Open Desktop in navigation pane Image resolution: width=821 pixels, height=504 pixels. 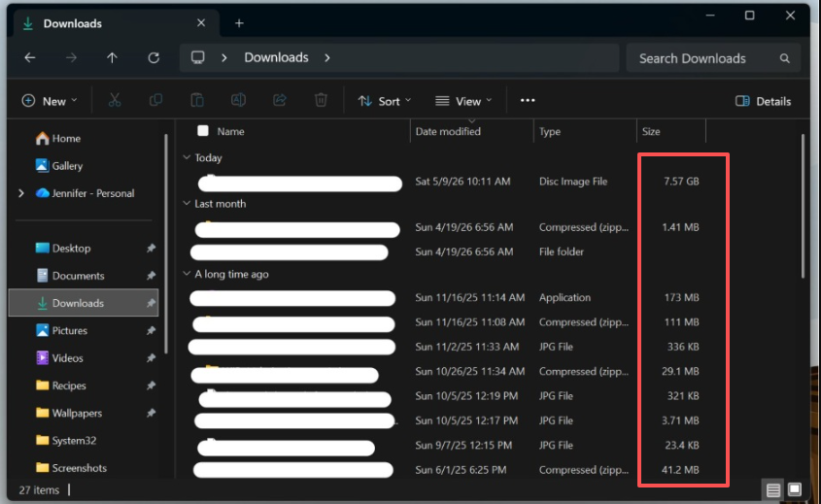point(63,248)
